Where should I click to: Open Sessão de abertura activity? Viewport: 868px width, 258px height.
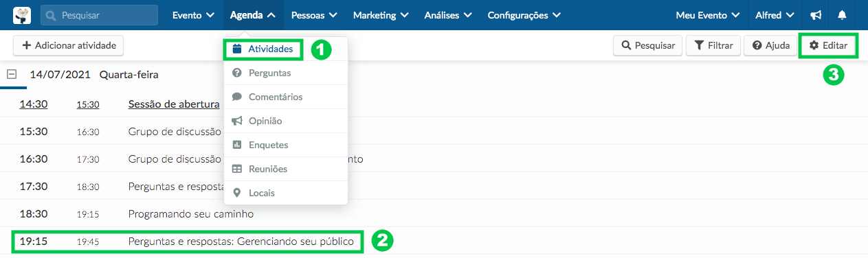[x=174, y=104]
